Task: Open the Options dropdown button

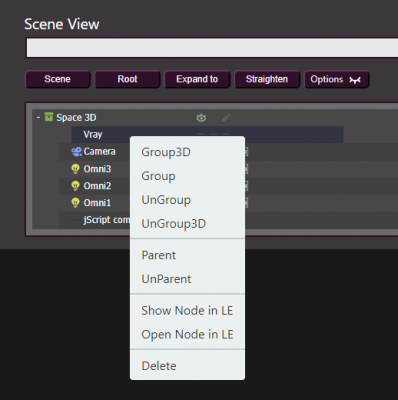Action: tap(336, 79)
